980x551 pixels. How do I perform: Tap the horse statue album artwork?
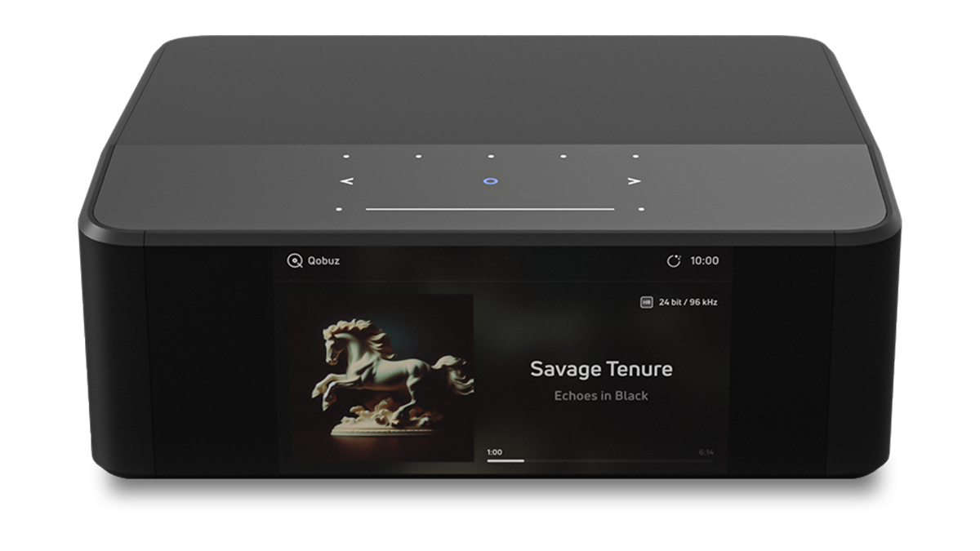381,378
